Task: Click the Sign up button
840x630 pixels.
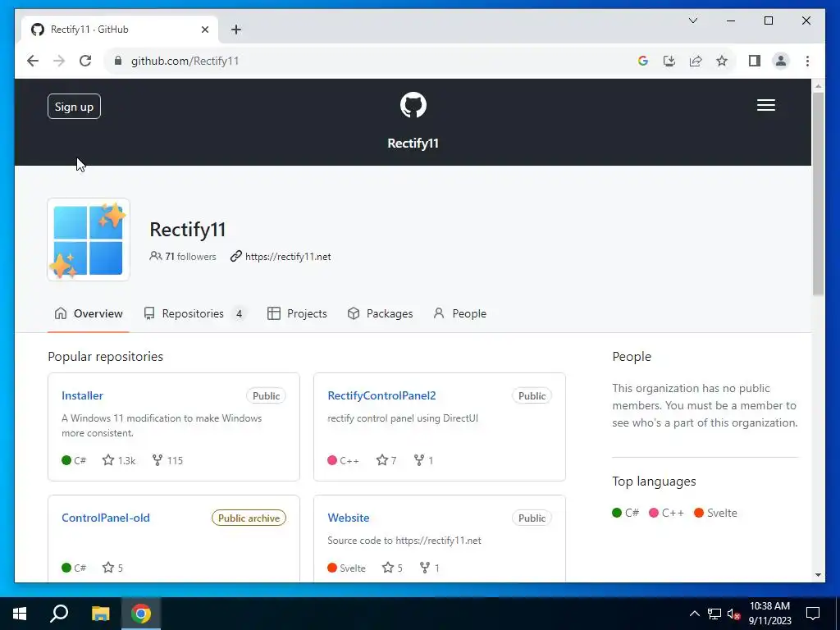Action: pos(74,107)
